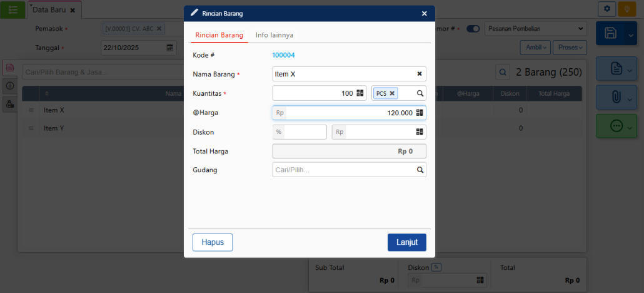644x293 pixels.
Task: Click the Hapus button
Action: pyautogui.click(x=213, y=242)
